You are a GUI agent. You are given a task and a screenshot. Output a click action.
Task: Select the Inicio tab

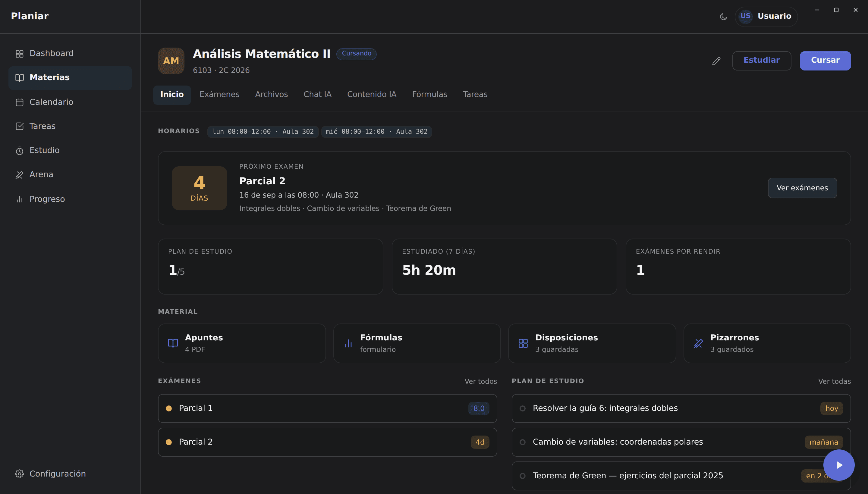(172, 95)
